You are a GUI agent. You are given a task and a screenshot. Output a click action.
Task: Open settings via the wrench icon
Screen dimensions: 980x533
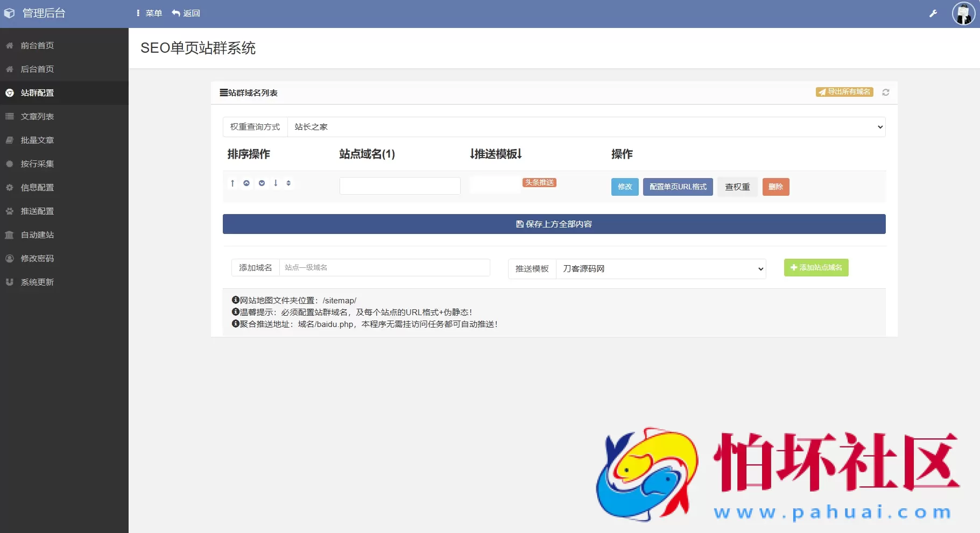[933, 13]
